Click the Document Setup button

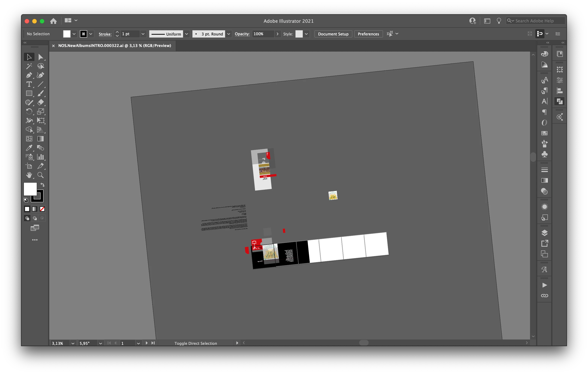[333, 34]
